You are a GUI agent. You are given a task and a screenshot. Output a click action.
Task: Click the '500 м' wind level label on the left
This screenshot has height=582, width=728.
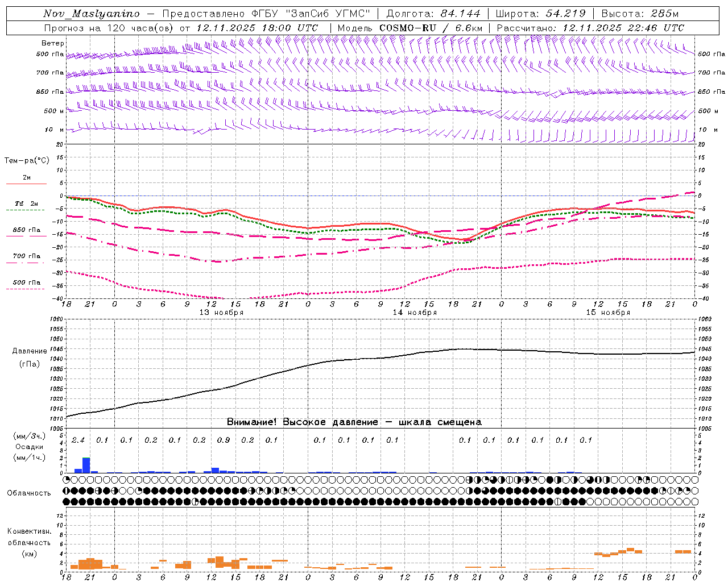pos(54,111)
